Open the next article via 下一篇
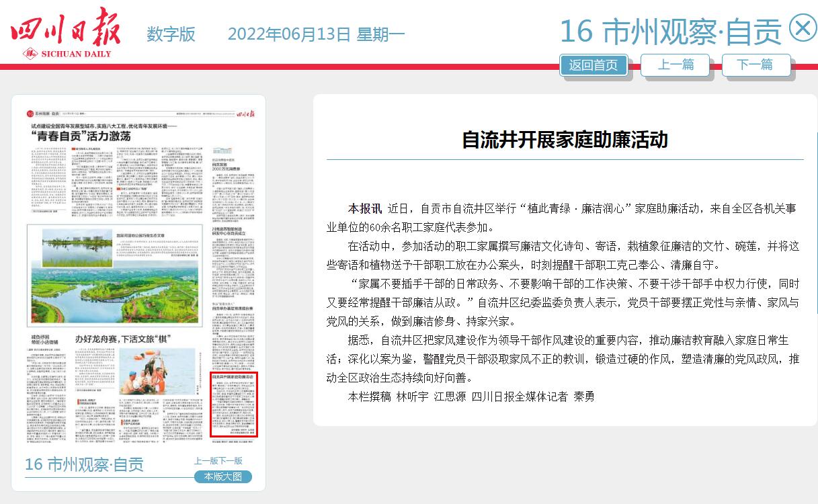The image size is (818, 504). [x=755, y=65]
